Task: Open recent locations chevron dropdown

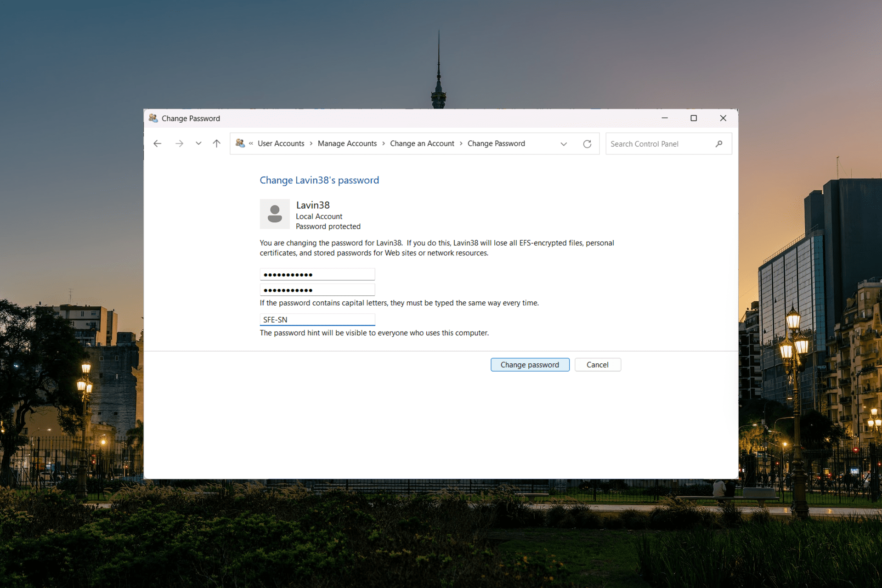Action: [198, 144]
